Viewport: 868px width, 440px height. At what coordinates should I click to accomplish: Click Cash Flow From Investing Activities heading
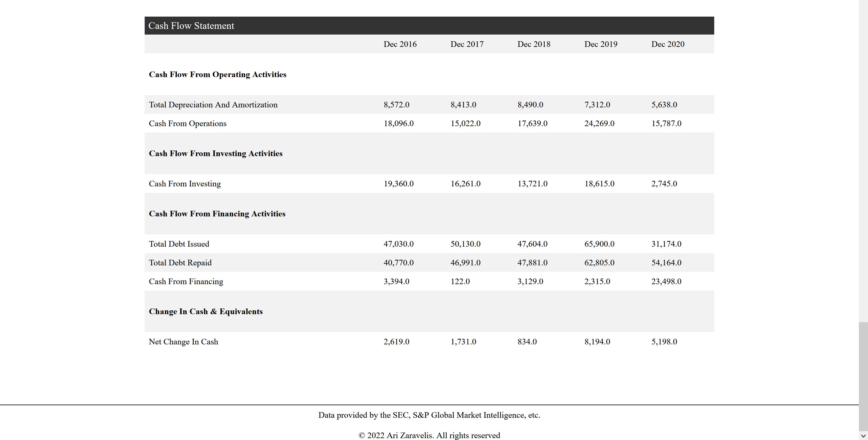(216, 154)
